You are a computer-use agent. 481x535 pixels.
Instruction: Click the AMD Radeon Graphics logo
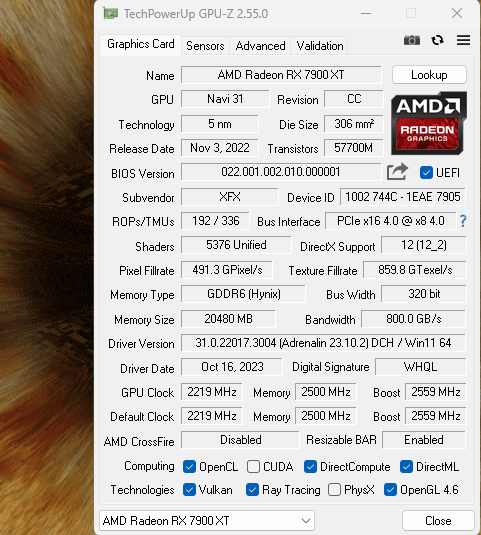point(429,123)
